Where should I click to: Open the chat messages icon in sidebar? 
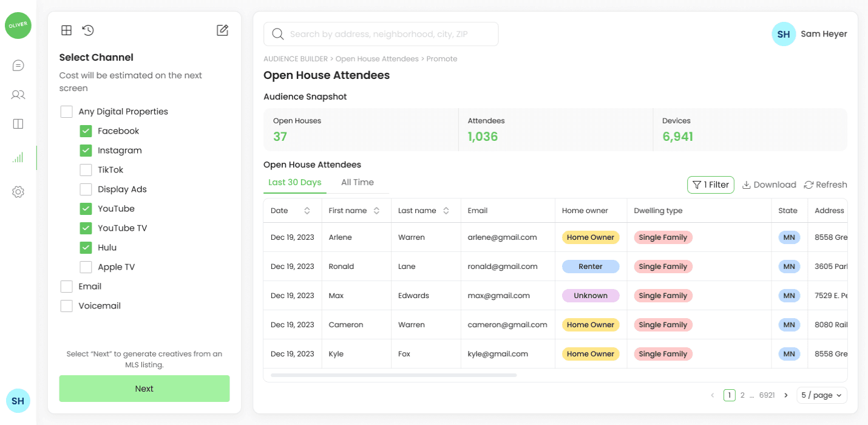click(x=18, y=65)
